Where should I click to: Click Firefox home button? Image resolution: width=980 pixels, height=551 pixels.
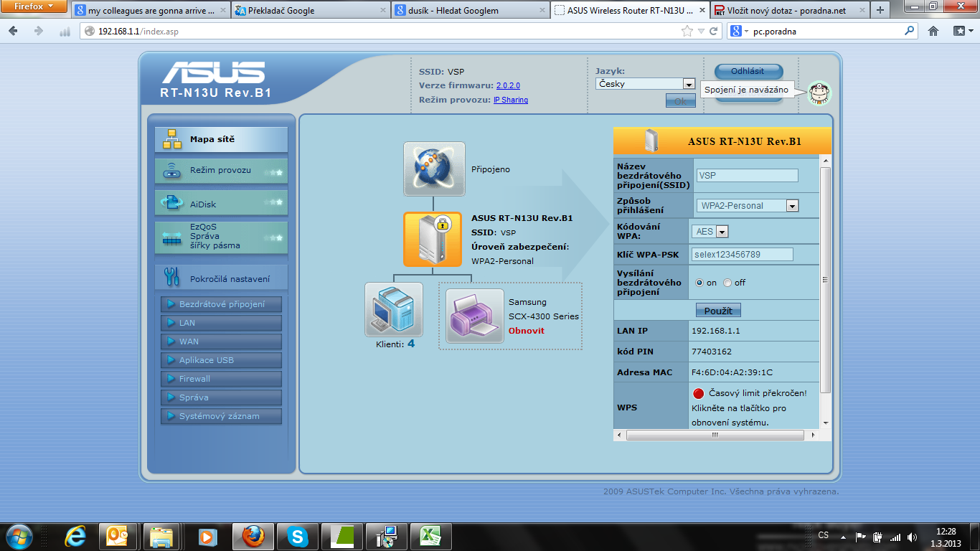933,31
